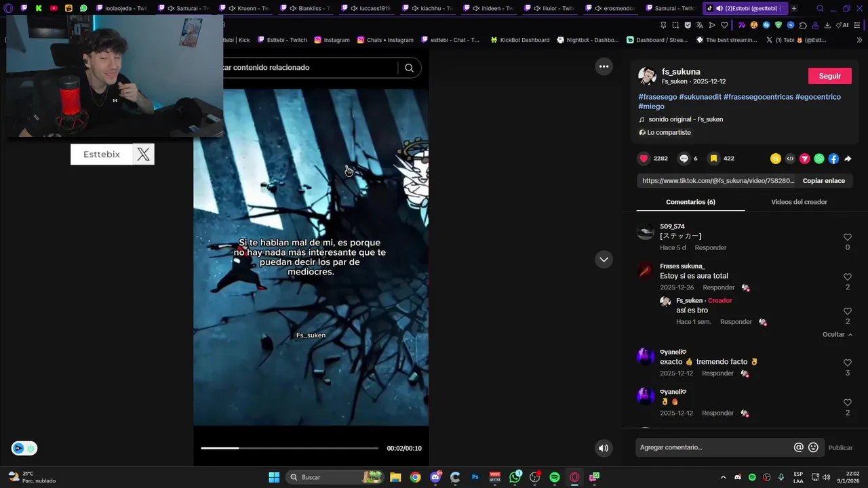Open the three-dots more options menu on the video
The height and width of the screenshot is (488, 868).
[x=604, y=66]
